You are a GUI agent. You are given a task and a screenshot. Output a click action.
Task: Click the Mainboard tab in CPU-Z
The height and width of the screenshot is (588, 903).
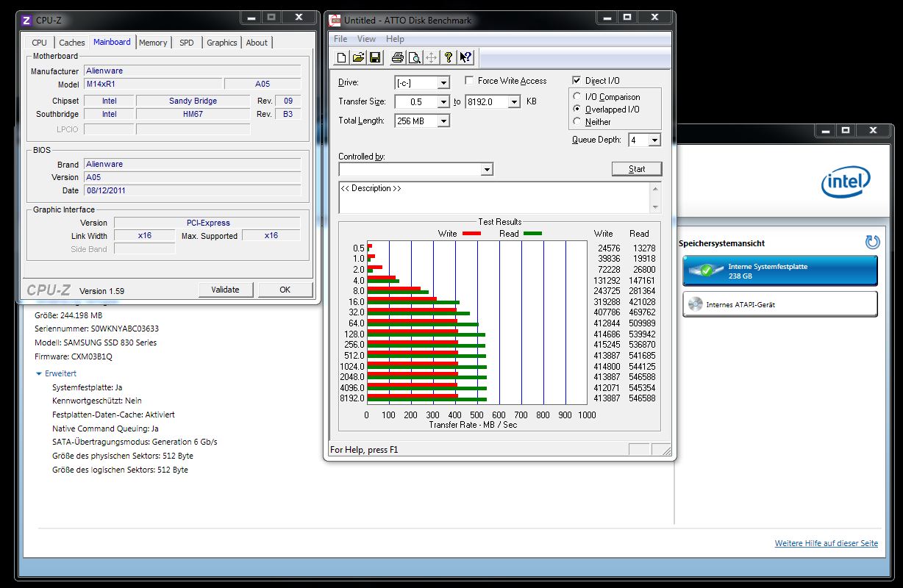tap(112, 42)
